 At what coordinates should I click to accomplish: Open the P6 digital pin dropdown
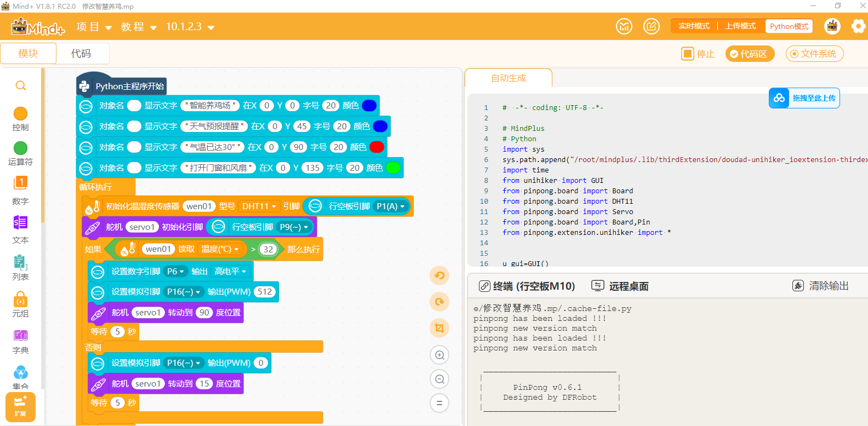(x=175, y=271)
